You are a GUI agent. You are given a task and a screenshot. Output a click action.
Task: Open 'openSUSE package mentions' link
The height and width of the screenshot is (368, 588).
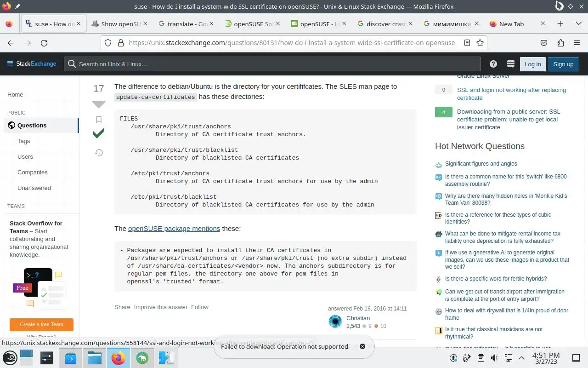coord(174,228)
